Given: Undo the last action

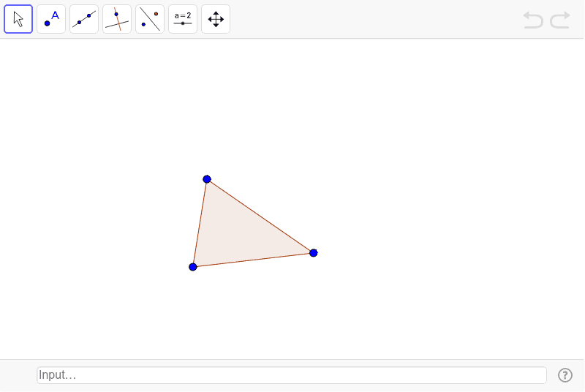Looking at the screenshot, I should click(x=533, y=20).
